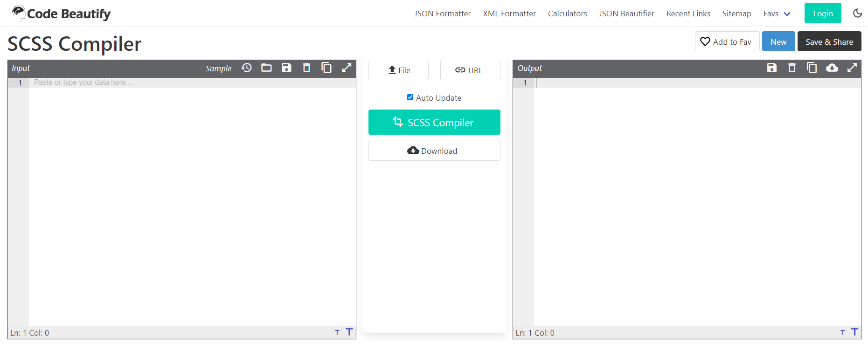868x351 pixels.
Task: Load data from URL button
Action: coord(470,70)
